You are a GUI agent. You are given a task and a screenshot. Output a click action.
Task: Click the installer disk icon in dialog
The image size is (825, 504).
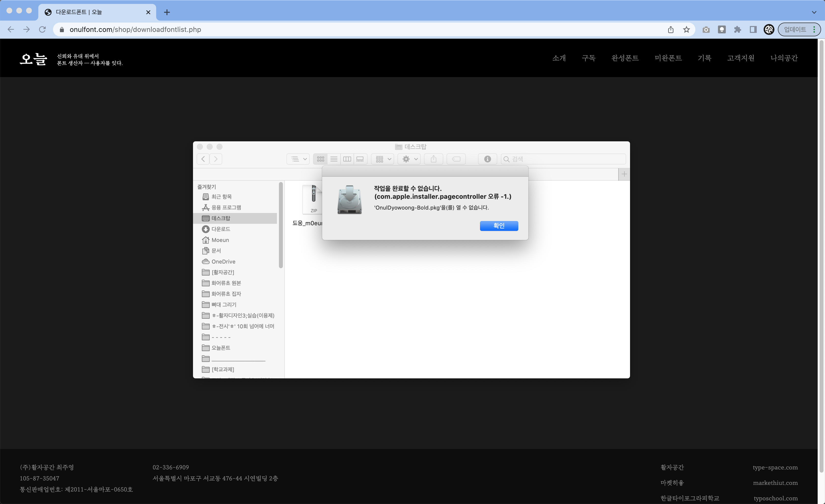tap(349, 200)
